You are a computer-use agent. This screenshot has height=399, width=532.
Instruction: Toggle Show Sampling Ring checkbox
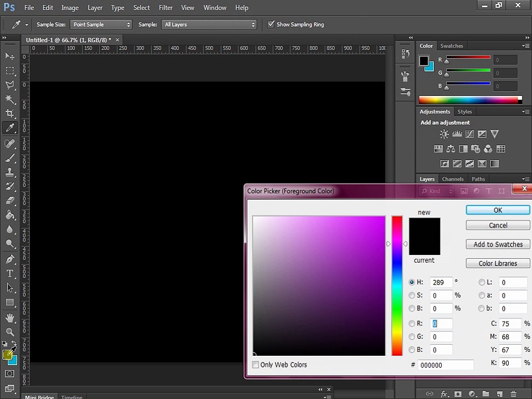(271, 24)
